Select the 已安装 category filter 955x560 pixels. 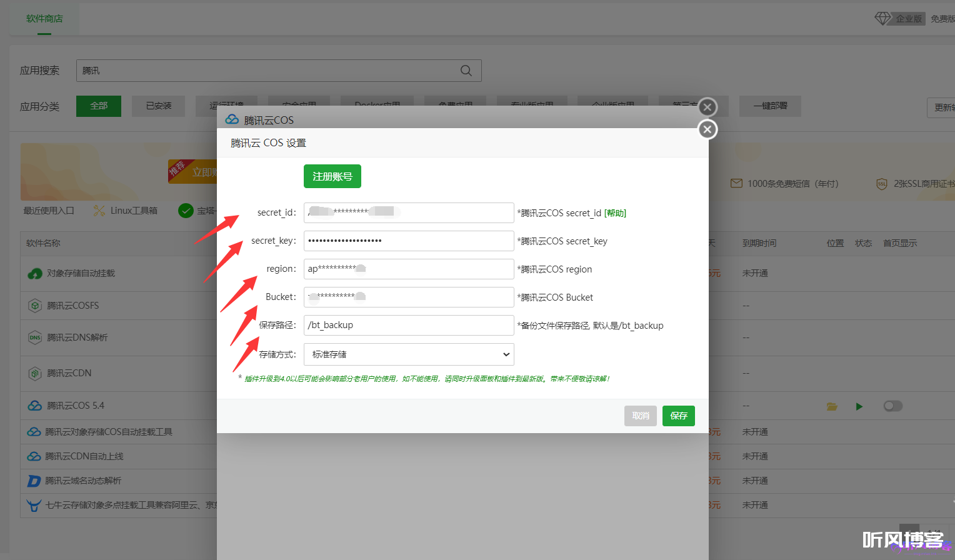(x=159, y=106)
